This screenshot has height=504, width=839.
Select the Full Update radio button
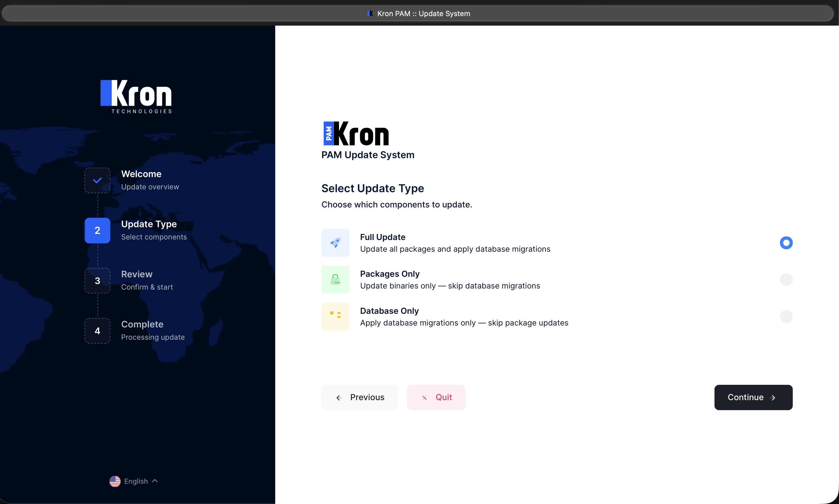click(x=786, y=243)
